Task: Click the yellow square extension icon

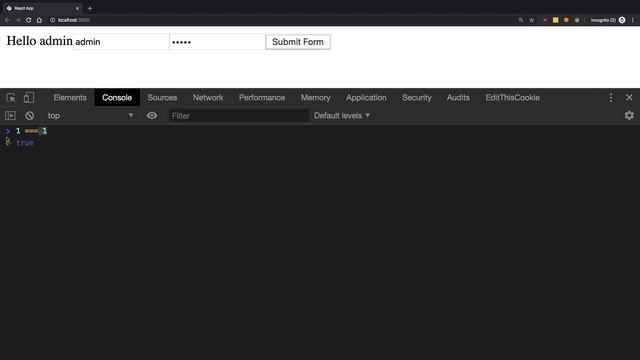Action: click(556, 20)
